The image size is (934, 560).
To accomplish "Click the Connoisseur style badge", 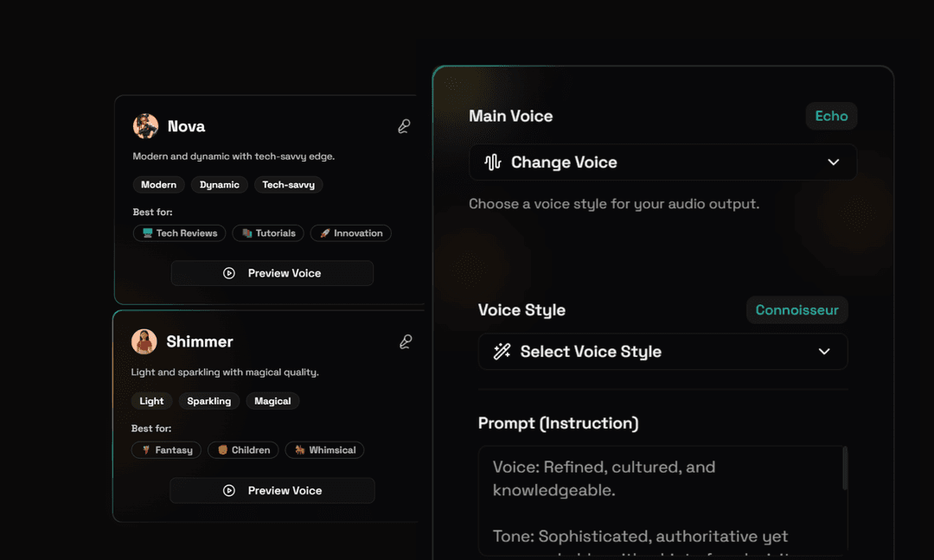I will (796, 310).
